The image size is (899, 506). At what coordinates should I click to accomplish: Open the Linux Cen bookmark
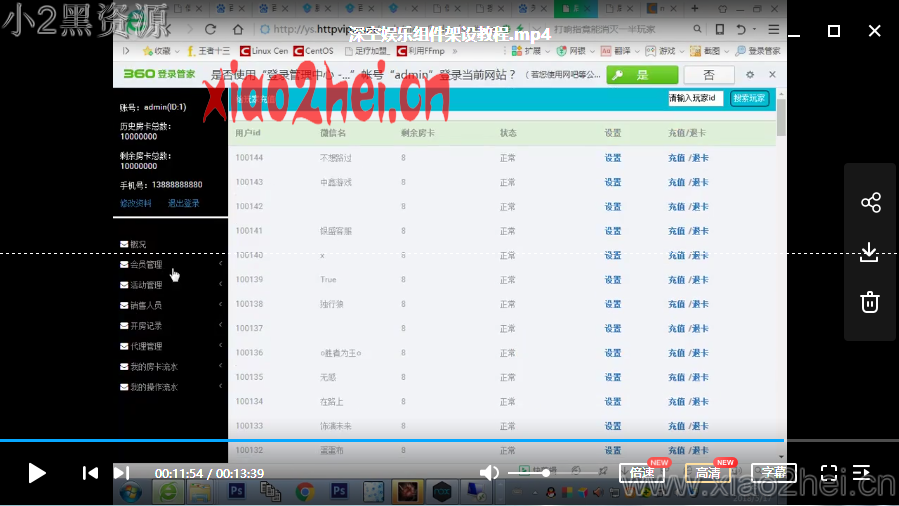pyautogui.click(x=264, y=51)
